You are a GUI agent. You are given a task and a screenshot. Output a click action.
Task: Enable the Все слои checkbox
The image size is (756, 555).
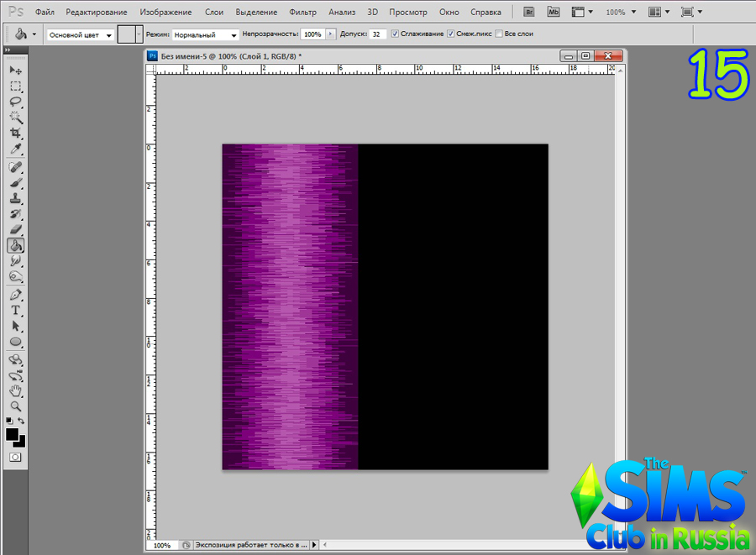499,34
